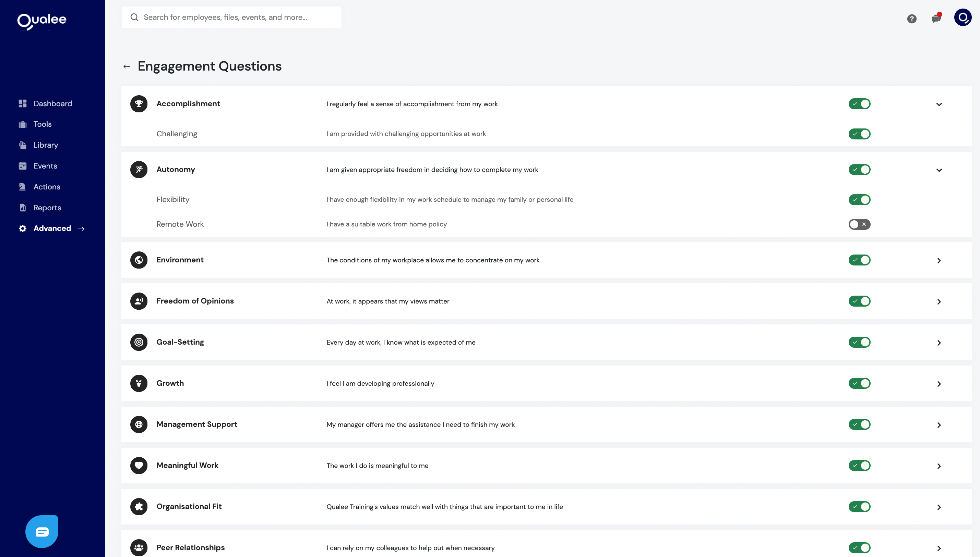
Task: Click the help question mark icon
Action: pos(911,19)
